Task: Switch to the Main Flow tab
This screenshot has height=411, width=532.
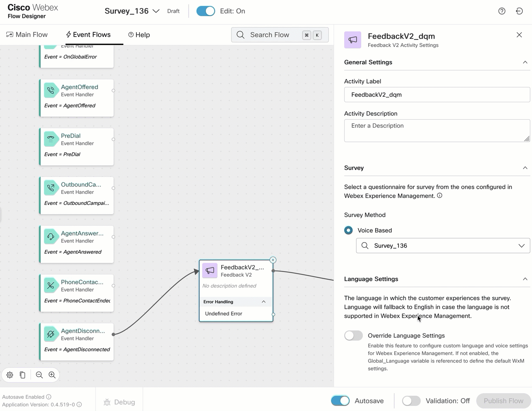Action: tap(27, 35)
